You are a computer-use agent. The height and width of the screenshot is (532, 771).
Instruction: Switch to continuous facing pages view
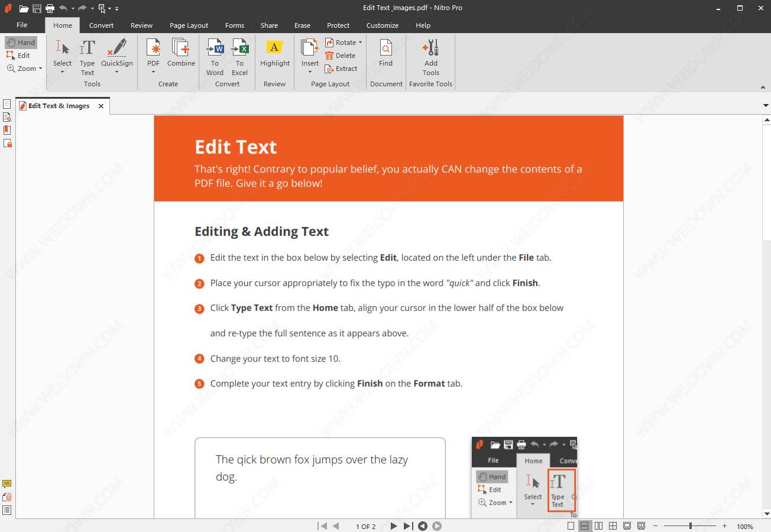(x=613, y=526)
